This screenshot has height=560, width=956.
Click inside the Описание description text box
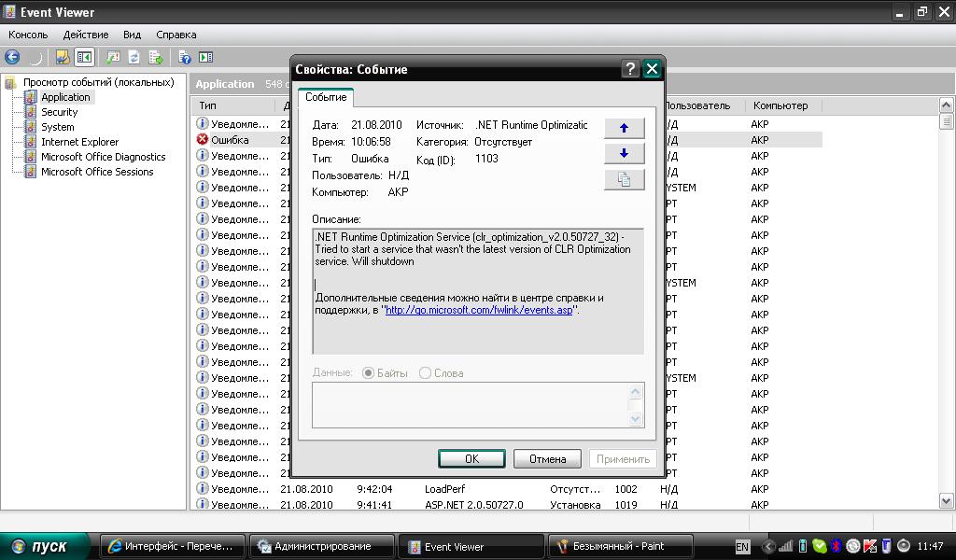pyautogui.click(x=478, y=290)
